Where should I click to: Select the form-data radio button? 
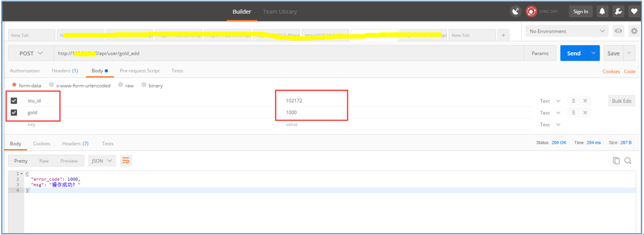point(15,85)
